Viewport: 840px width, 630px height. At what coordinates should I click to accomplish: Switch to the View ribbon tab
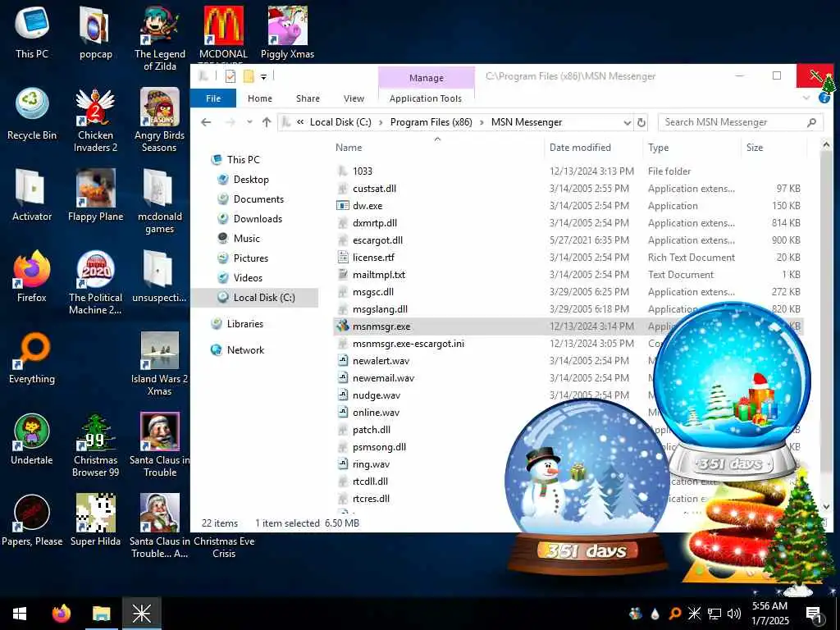[354, 98]
